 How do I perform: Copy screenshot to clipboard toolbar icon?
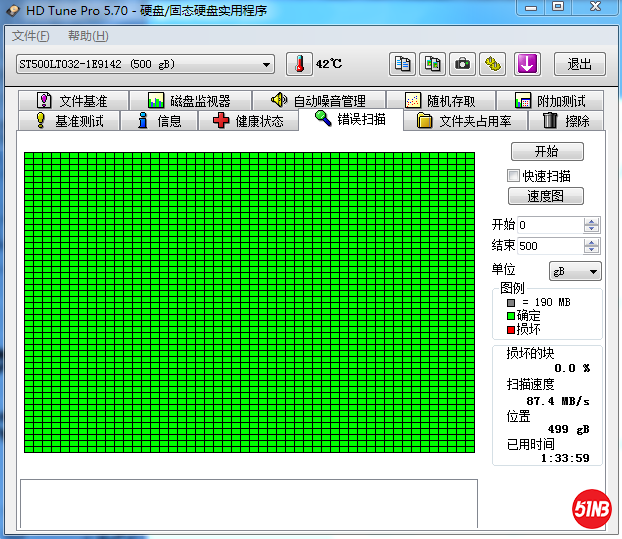point(432,64)
